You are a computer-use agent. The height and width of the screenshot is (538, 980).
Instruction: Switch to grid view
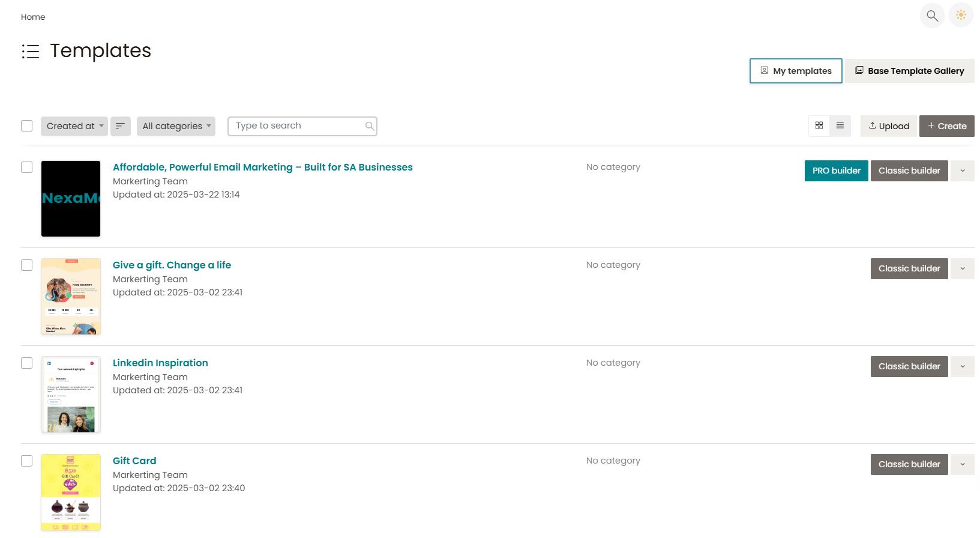pos(819,125)
